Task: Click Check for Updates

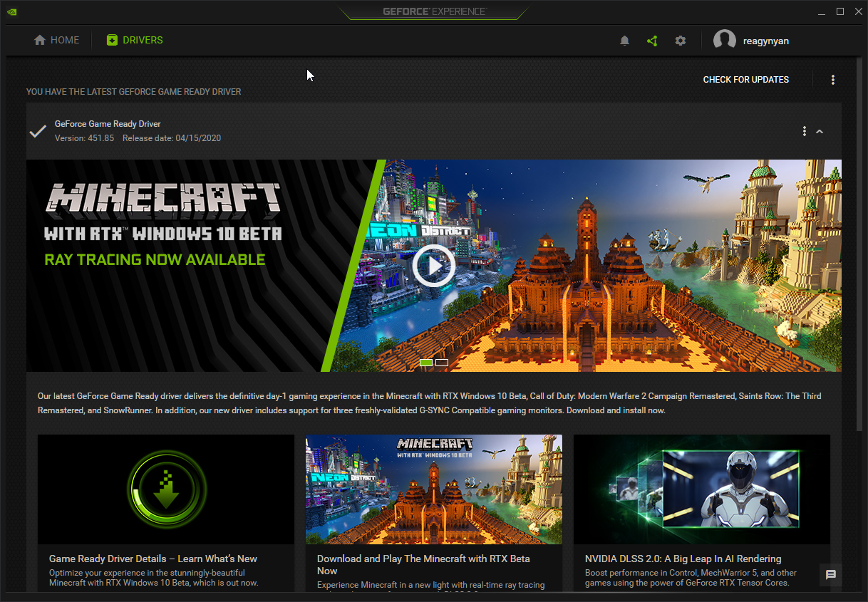Action: pyautogui.click(x=746, y=80)
